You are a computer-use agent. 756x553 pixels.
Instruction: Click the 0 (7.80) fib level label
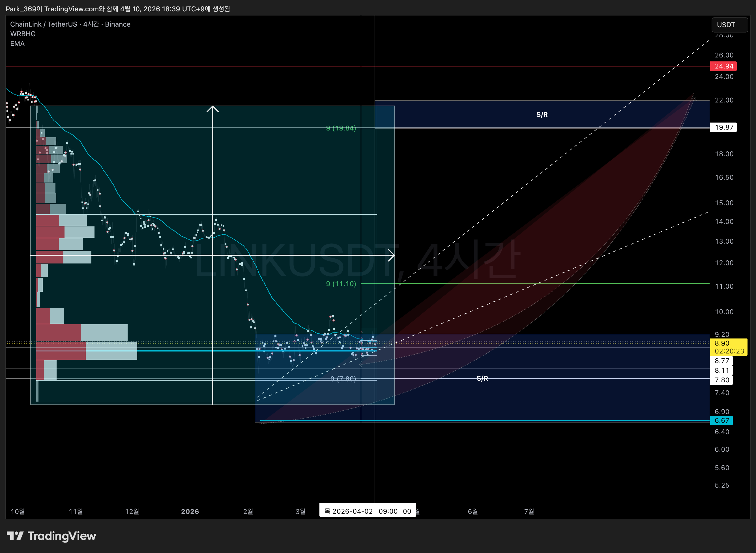click(343, 379)
